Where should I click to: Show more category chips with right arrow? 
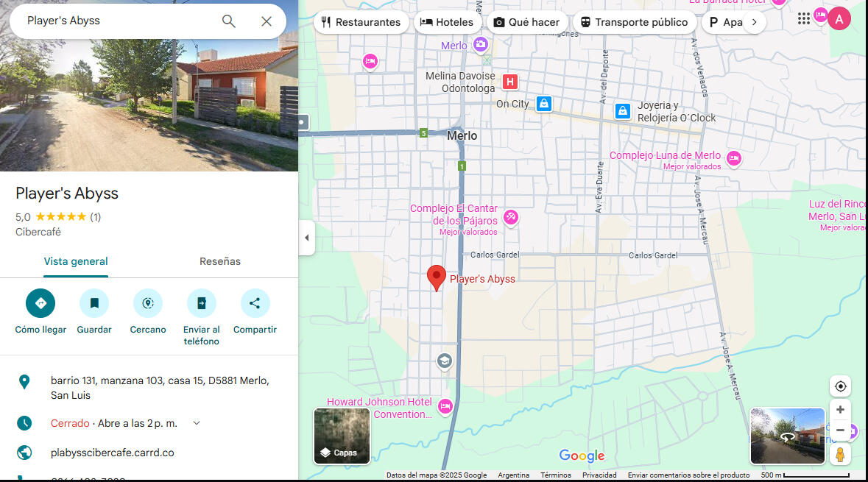(x=754, y=22)
